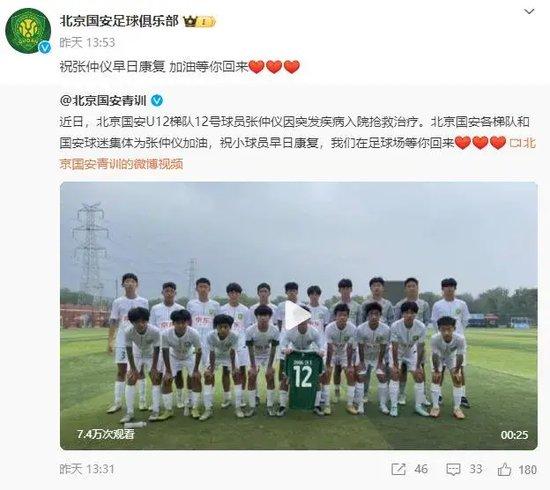Open 北京国安青训的微博视频 link
Screen dimensions: 550x490
point(121,163)
